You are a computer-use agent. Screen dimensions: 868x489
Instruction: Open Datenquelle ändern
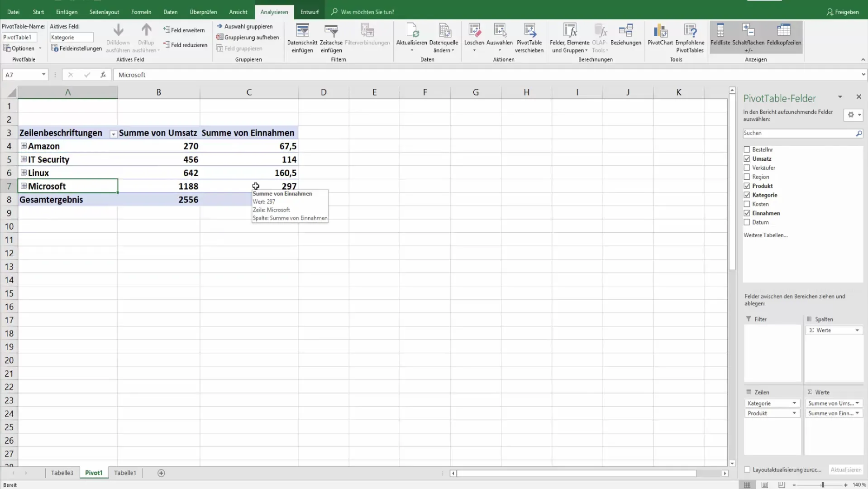pyautogui.click(x=444, y=37)
